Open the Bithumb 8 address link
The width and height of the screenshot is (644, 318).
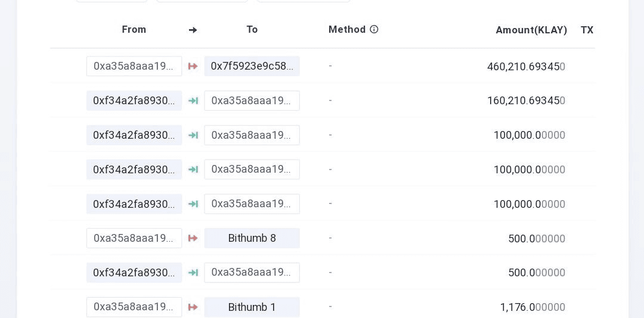252,238
